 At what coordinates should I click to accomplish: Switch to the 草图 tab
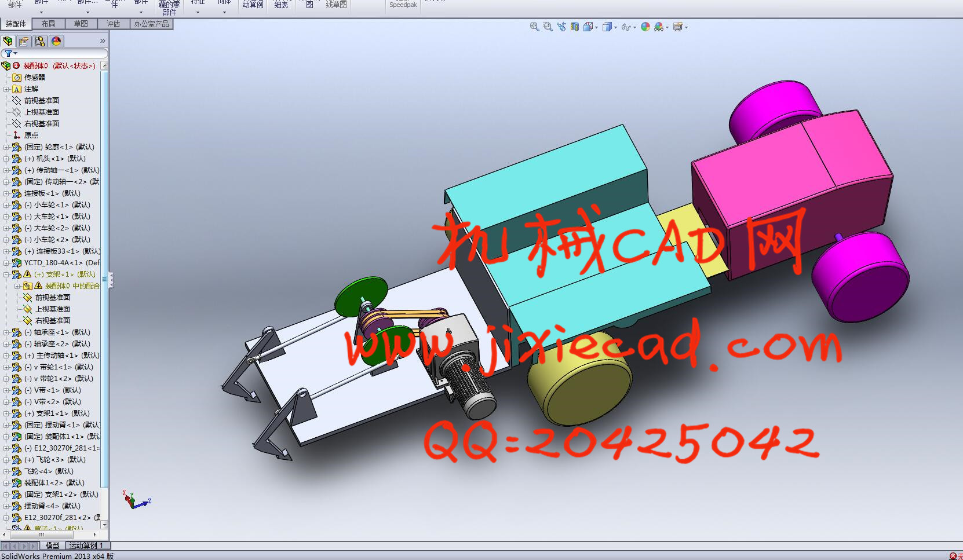click(81, 24)
